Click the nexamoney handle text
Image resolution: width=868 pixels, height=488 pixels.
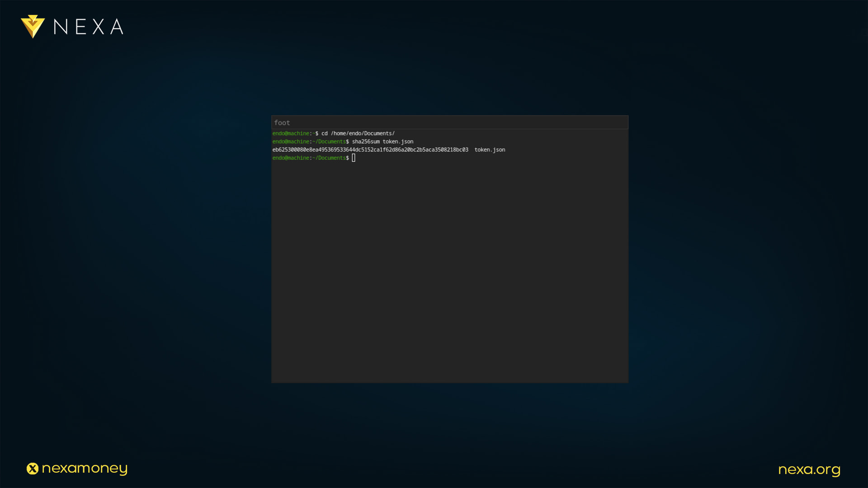pos(85,469)
